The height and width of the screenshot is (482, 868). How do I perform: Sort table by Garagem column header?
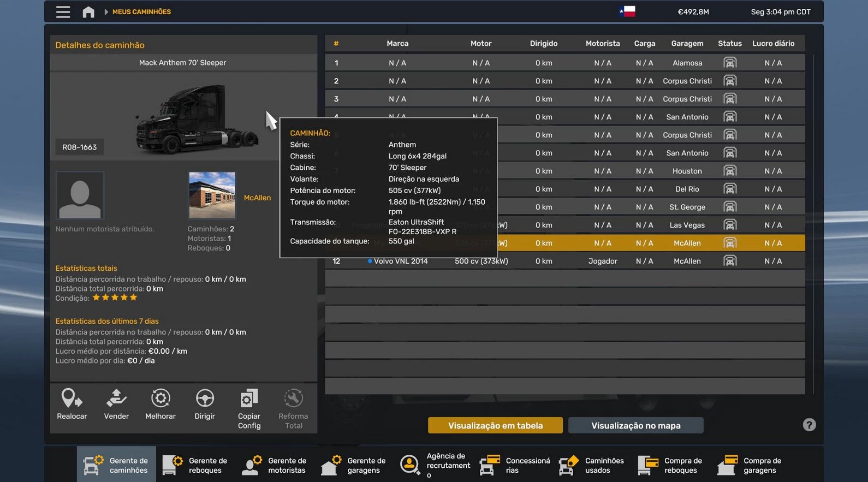point(687,44)
